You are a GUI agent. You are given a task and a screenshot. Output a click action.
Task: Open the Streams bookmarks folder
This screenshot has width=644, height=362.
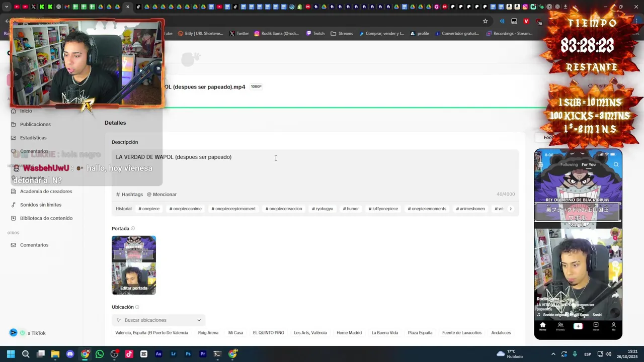[342, 34]
